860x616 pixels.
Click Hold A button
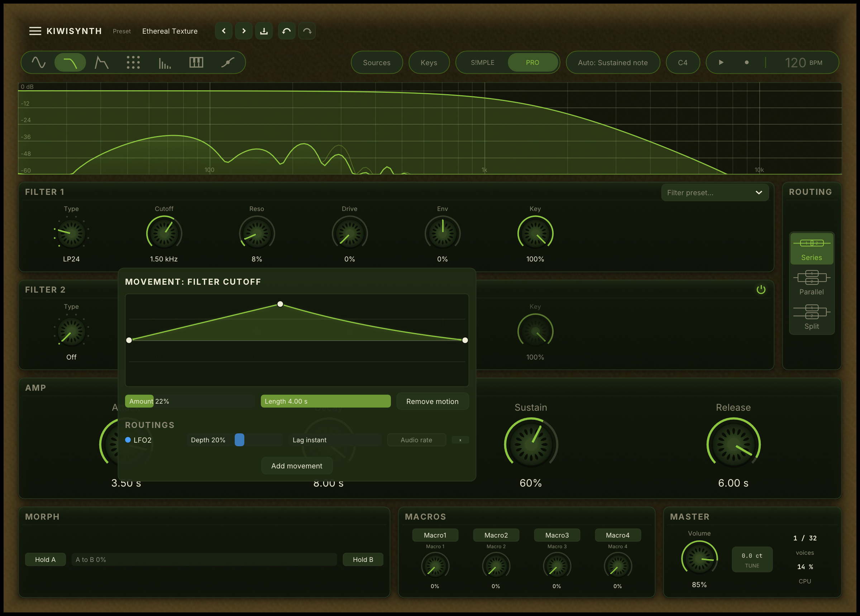point(46,559)
